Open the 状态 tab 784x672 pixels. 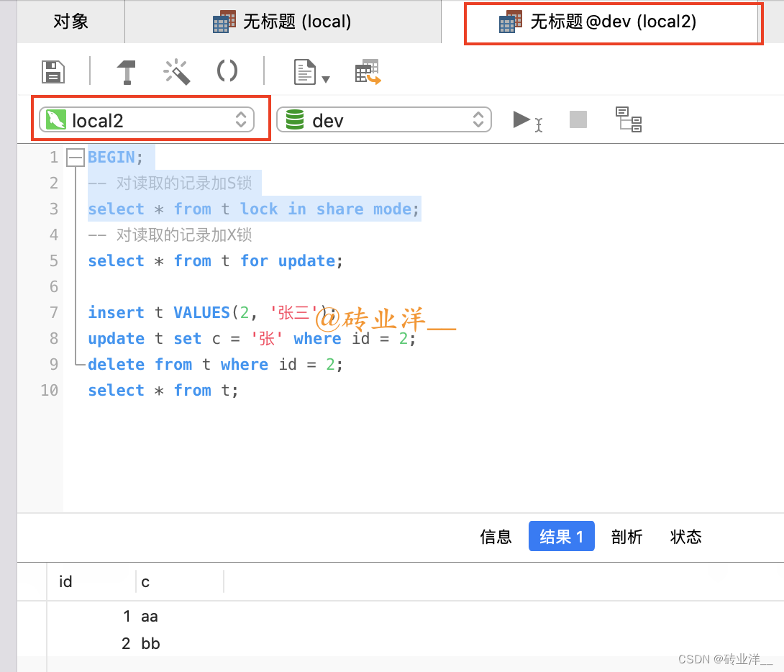click(x=685, y=537)
